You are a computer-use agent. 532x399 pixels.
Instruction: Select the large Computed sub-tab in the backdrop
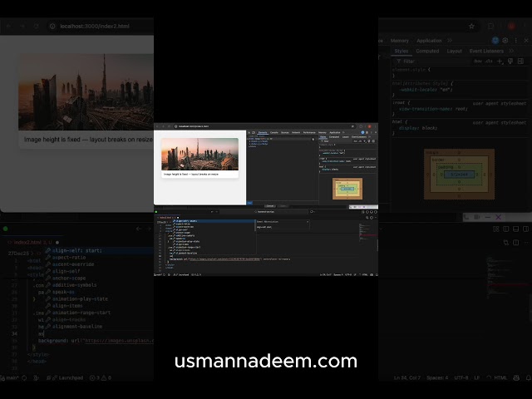(x=427, y=51)
